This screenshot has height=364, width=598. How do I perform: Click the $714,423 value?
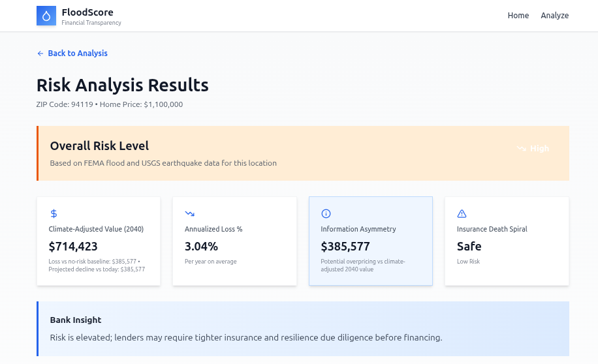pyautogui.click(x=73, y=247)
